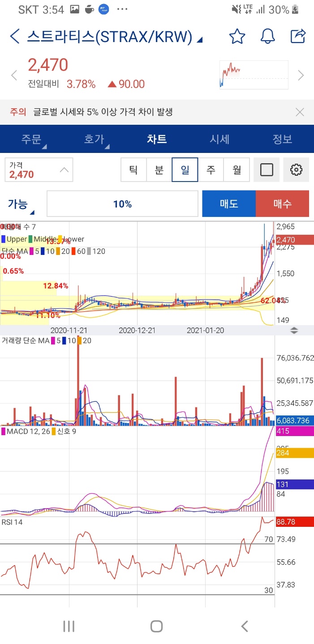Select the 주 chart interval
Image resolution: width=314 pixels, height=644 pixels.
tap(211, 169)
